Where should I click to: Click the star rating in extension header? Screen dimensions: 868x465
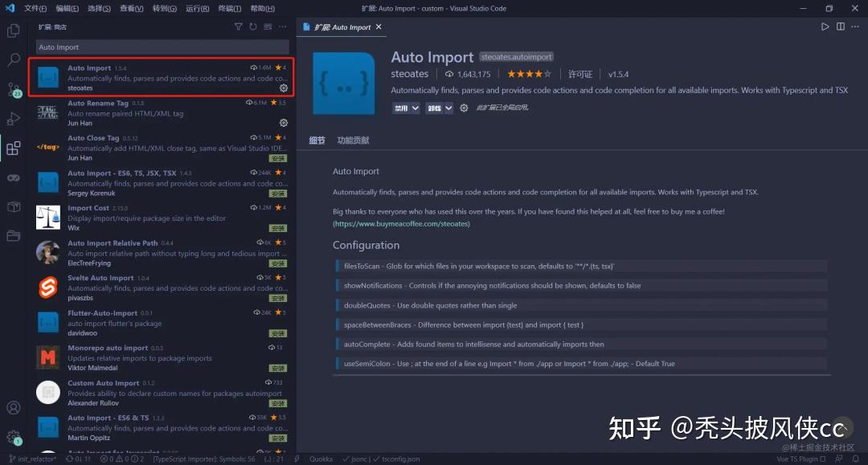(x=529, y=74)
